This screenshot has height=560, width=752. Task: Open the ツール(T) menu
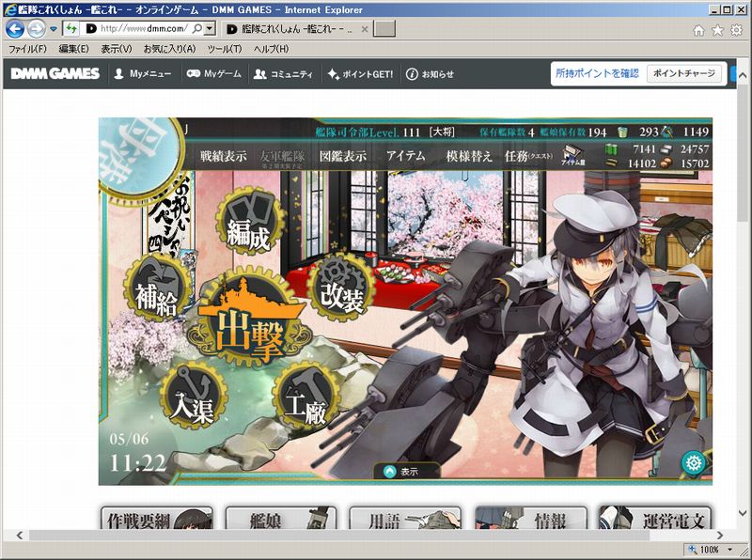(225, 49)
